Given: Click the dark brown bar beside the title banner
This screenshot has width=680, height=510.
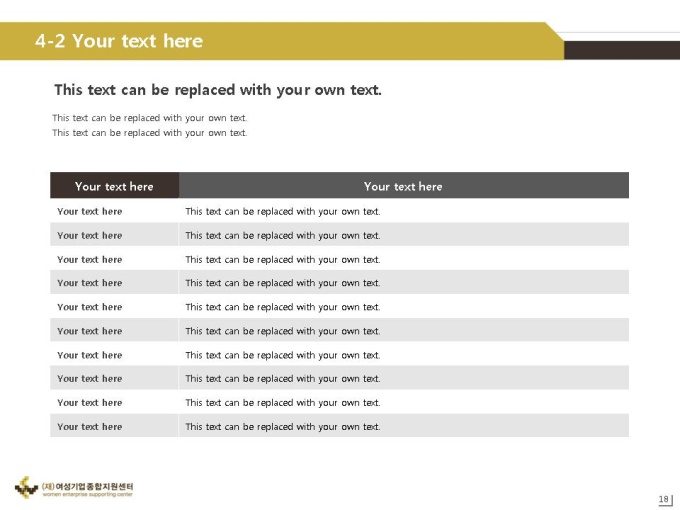Looking at the screenshot, I should (622, 50).
